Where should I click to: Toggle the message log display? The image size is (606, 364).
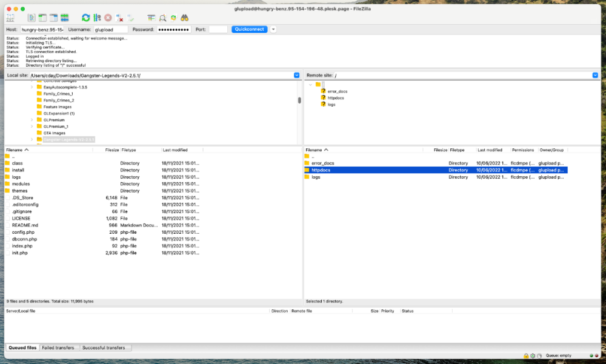pyautogui.click(x=32, y=18)
